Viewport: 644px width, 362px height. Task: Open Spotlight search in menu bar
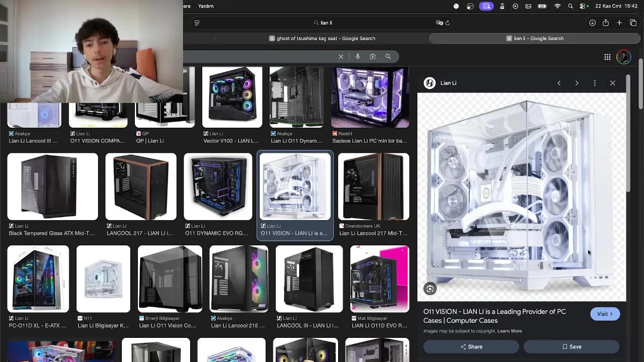click(570, 6)
